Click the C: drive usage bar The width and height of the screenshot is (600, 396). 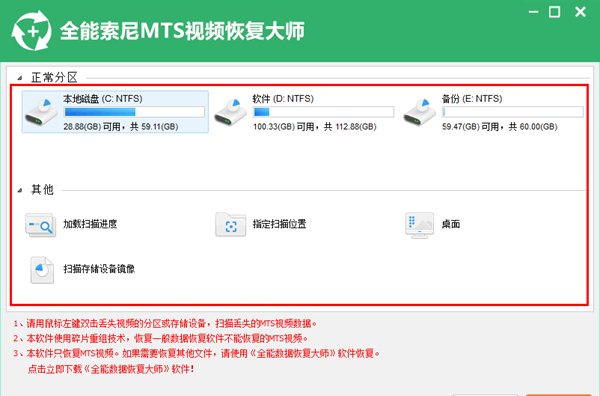tap(134, 112)
